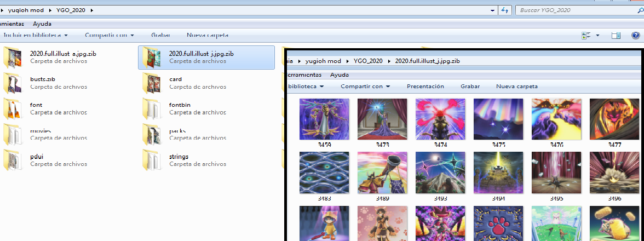644x241 pixels.
Task: Open the Herramientas menu in inset window
Action: pos(304,74)
